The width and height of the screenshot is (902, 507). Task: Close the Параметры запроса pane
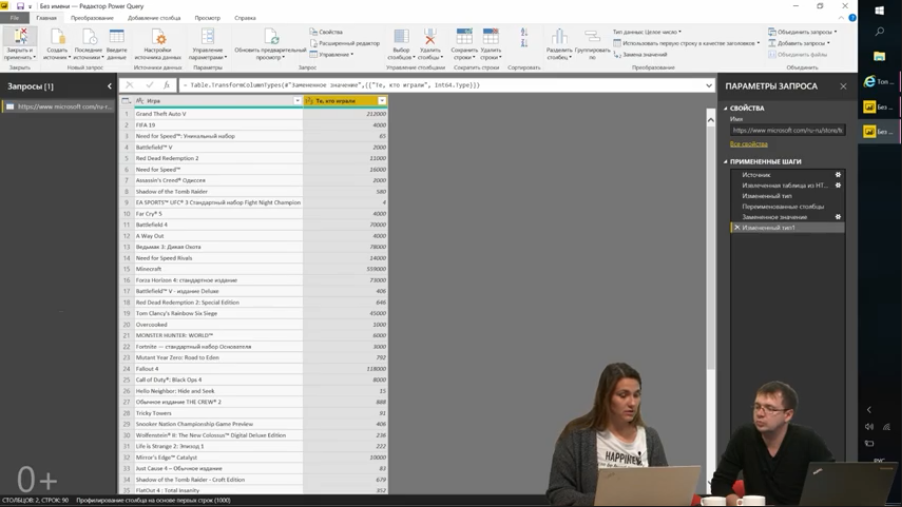pyautogui.click(x=843, y=86)
